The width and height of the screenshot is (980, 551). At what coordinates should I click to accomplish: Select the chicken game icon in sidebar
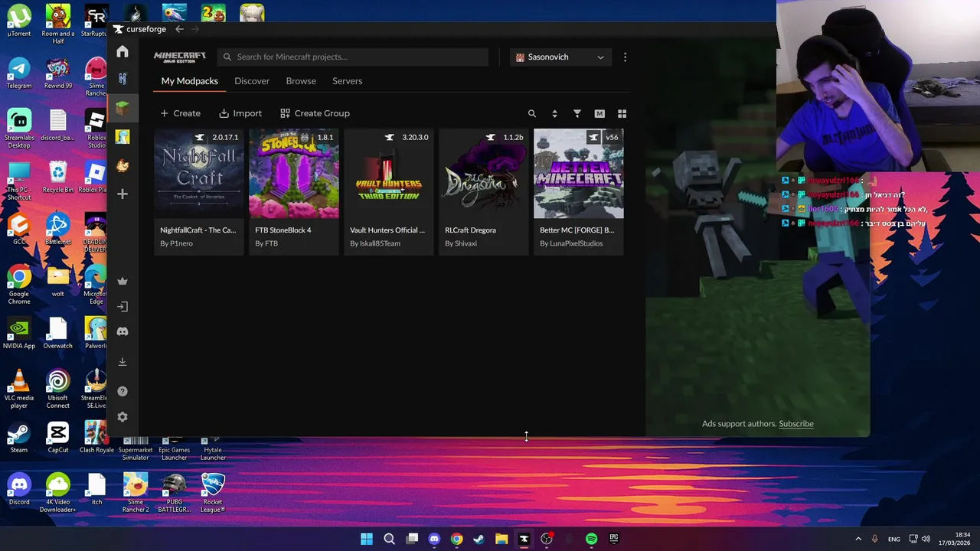[122, 165]
